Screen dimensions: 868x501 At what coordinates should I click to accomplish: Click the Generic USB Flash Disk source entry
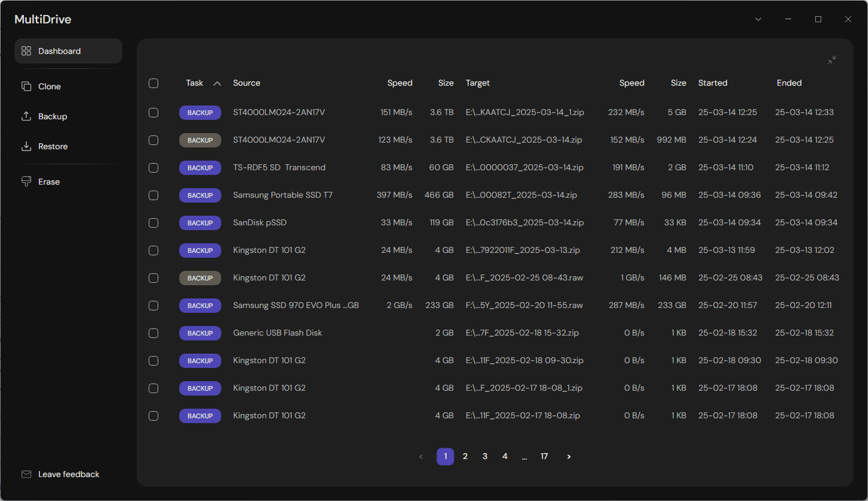[x=278, y=333]
